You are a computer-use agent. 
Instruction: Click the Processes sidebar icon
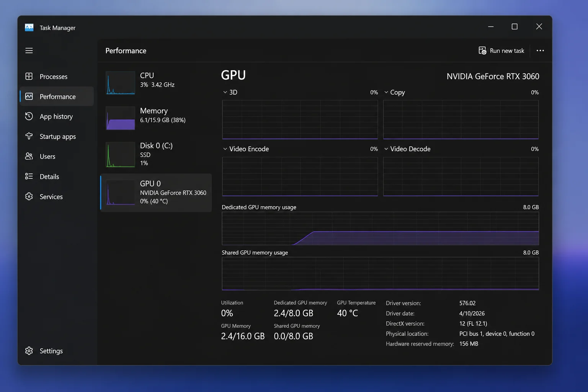[x=29, y=76]
